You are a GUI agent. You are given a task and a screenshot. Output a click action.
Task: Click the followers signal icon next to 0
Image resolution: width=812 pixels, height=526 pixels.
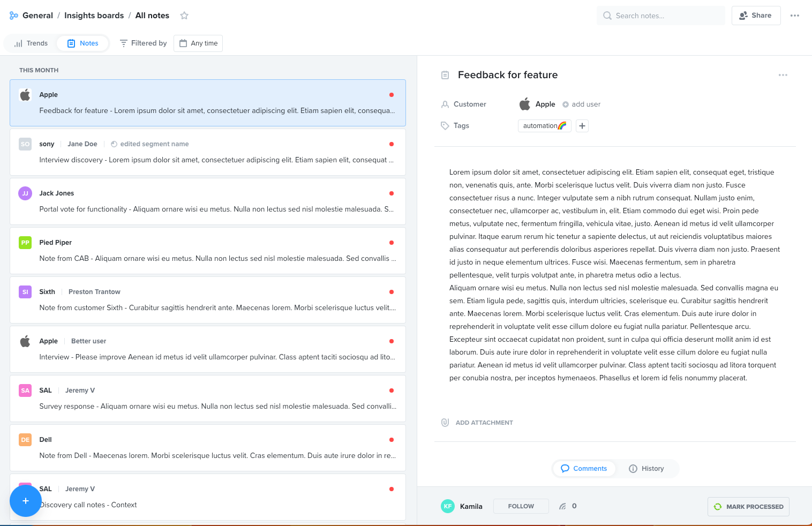coord(562,506)
